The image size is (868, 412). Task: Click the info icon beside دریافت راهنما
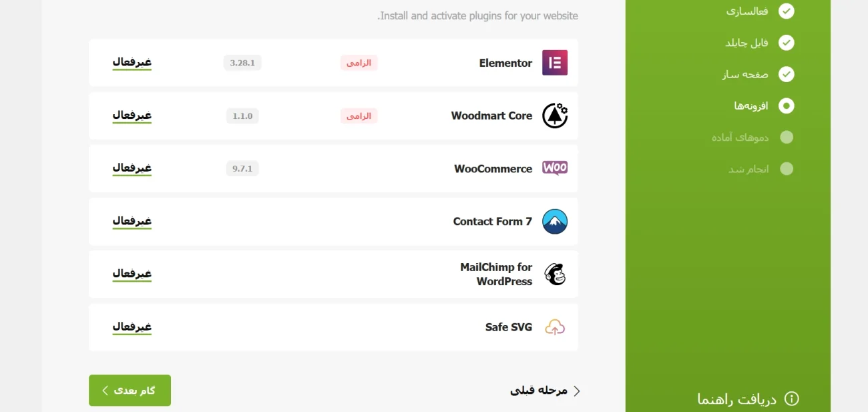tap(791, 399)
